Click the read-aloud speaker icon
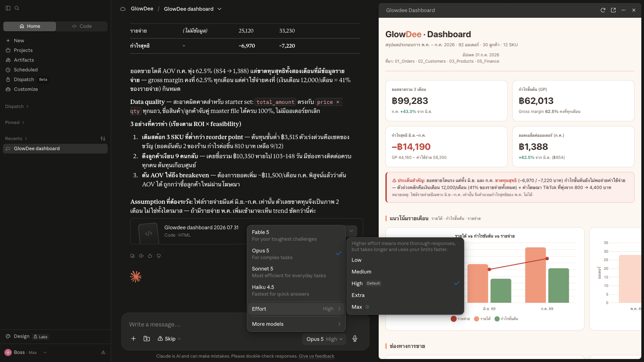Screen dimensions: 644x362 point(141,256)
